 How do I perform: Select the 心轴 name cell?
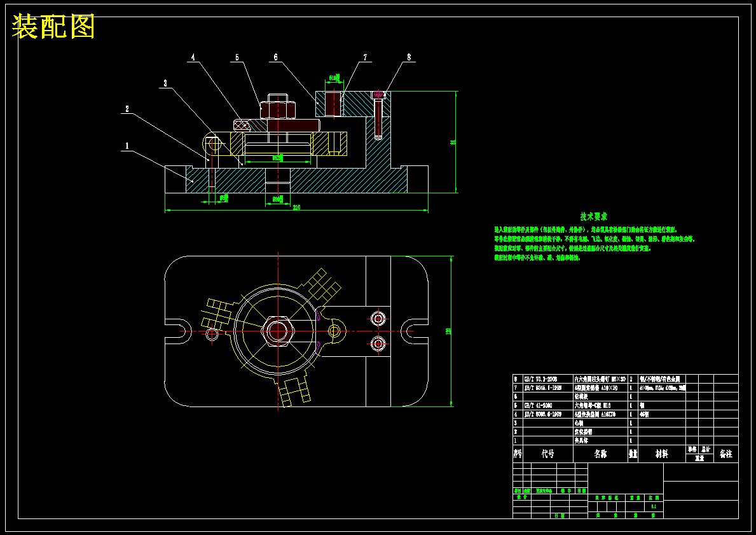(x=600, y=423)
